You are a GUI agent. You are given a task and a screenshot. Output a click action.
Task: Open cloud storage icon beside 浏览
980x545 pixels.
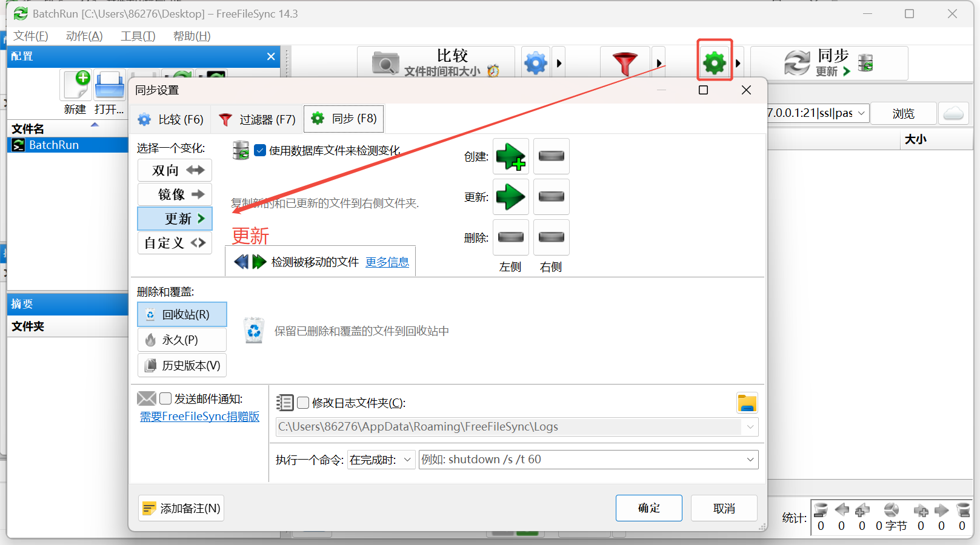(953, 113)
